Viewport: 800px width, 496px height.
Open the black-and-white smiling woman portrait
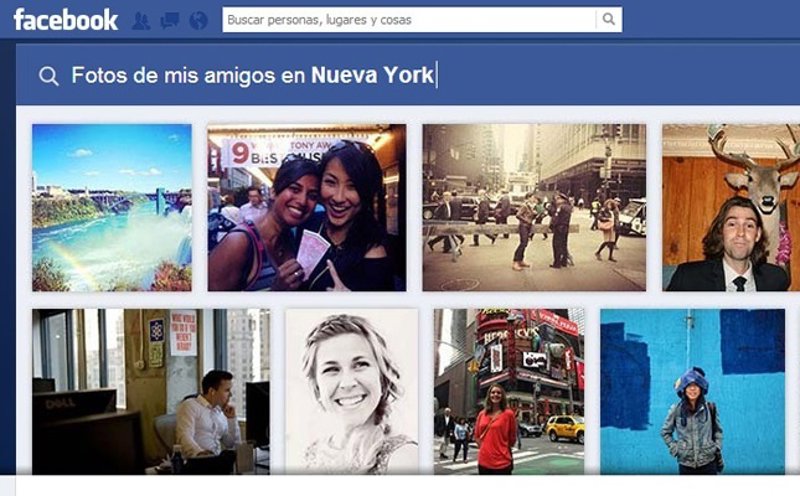[351, 390]
